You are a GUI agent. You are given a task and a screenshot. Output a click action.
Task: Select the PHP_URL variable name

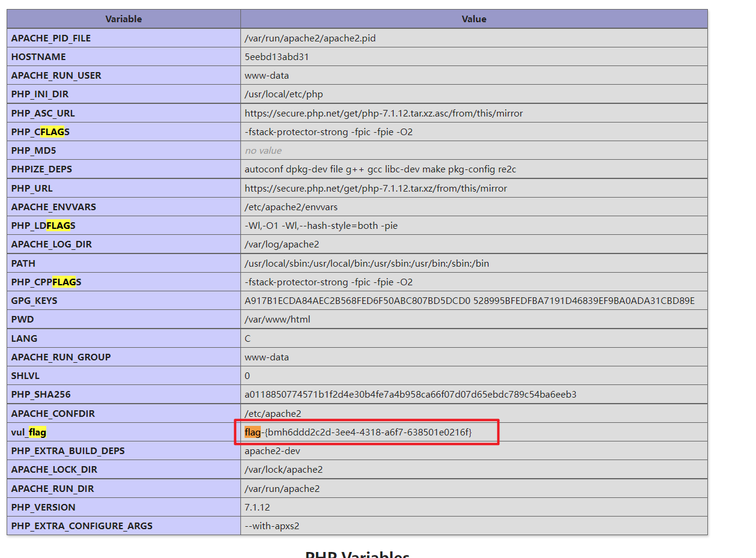coord(32,188)
